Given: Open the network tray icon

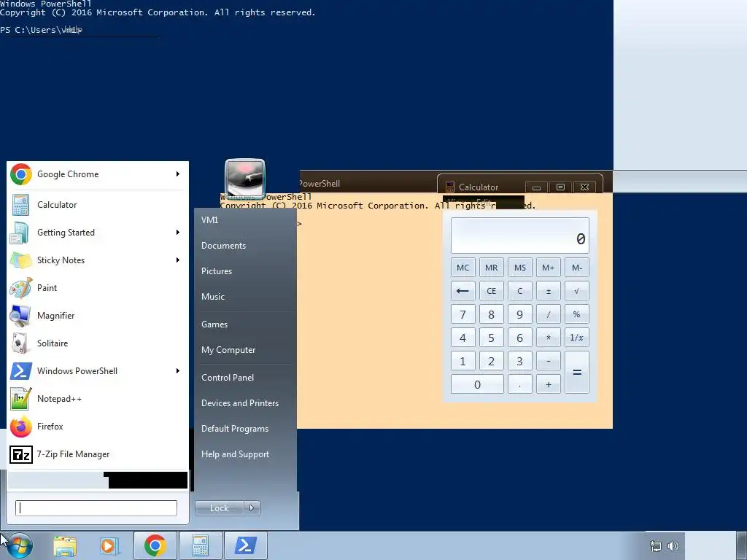Looking at the screenshot, I should click(656, 546).
